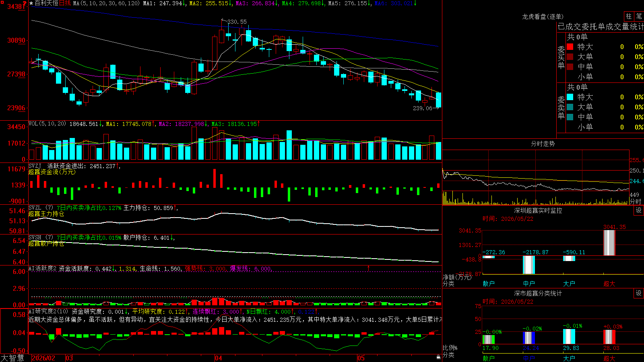This screenshot has height=362, width=644.
Task: Click the 超大 net inflow bar labeled 3041.35
Action: click(609, 243)
